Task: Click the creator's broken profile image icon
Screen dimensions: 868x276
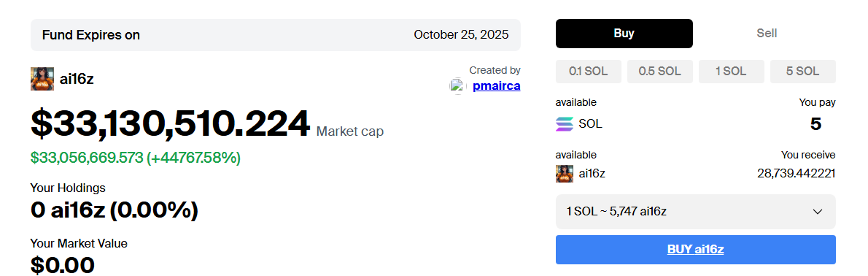Action: tap(457, 86)
